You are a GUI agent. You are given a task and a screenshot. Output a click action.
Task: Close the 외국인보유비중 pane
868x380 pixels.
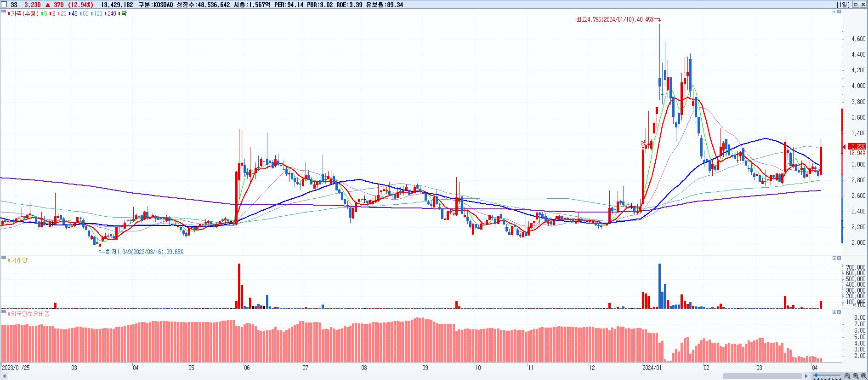[839, 312]
